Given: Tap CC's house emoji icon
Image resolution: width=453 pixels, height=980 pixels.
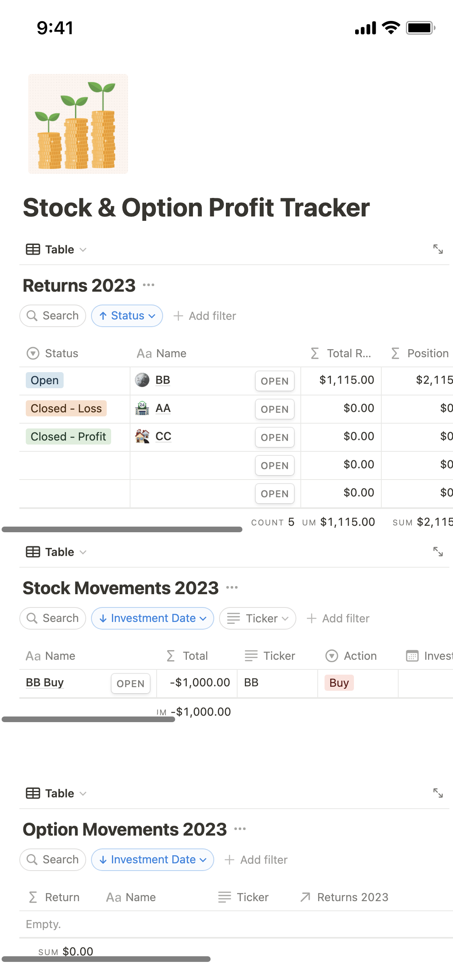Looking at the screenshot, I should [x=142, y=436].
